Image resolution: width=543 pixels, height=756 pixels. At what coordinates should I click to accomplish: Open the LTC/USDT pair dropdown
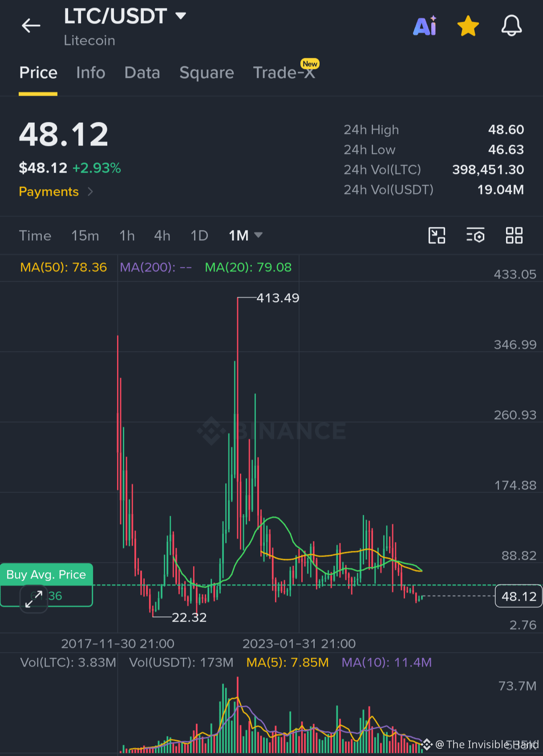click(x=125, y=16)
